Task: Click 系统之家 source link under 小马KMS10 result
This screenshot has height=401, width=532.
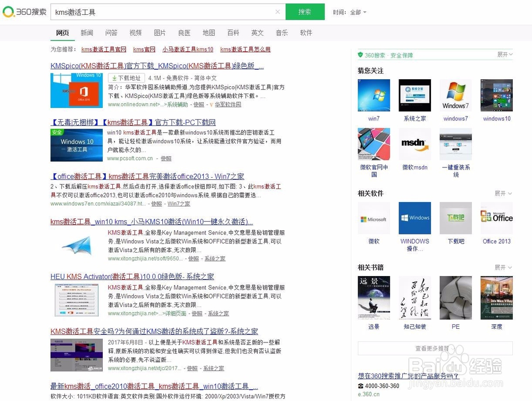Action: pos(215,258)
